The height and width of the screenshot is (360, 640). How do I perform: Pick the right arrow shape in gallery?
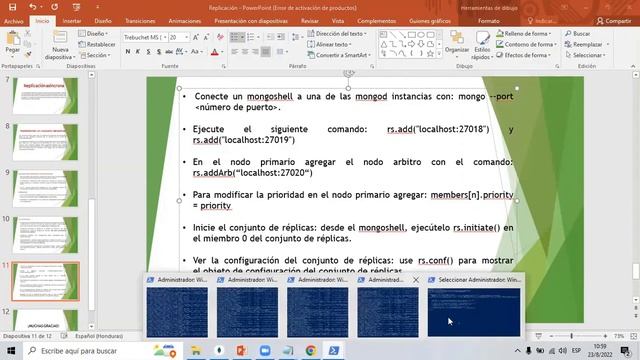coord(411,44)
